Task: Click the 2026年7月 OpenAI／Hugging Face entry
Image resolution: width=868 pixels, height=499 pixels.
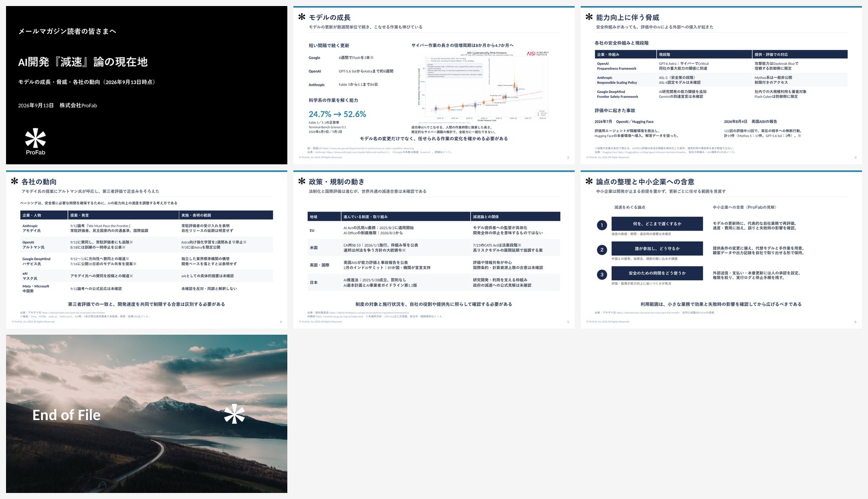Action: (624, 122)
